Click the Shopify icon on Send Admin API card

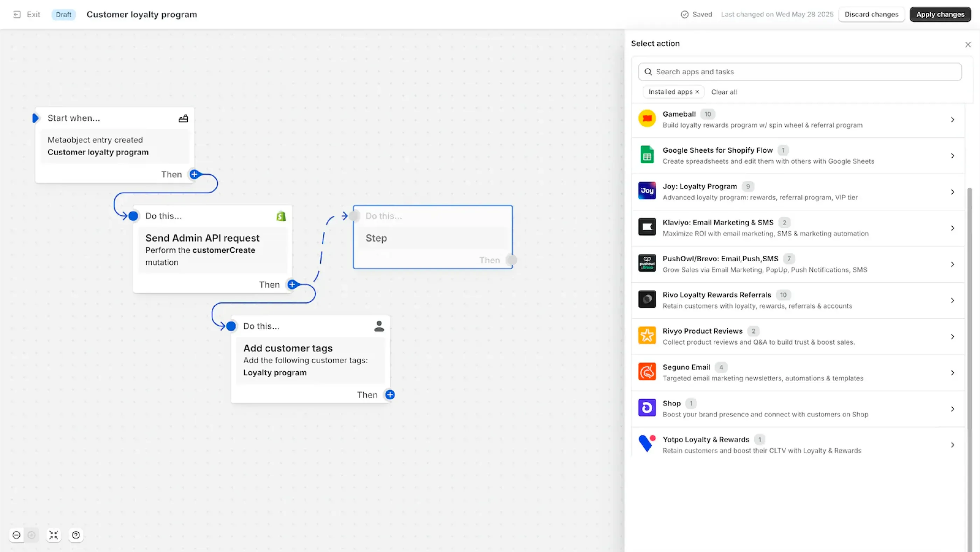coord(281,215)
